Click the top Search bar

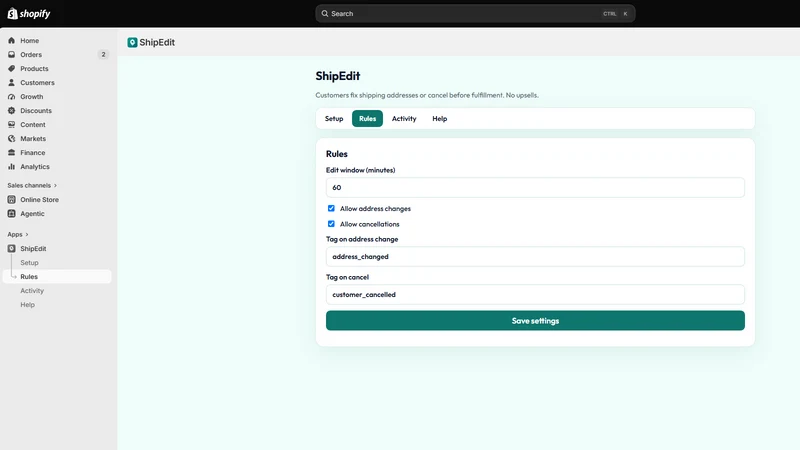pyautogui.click(x=475, y=14)
